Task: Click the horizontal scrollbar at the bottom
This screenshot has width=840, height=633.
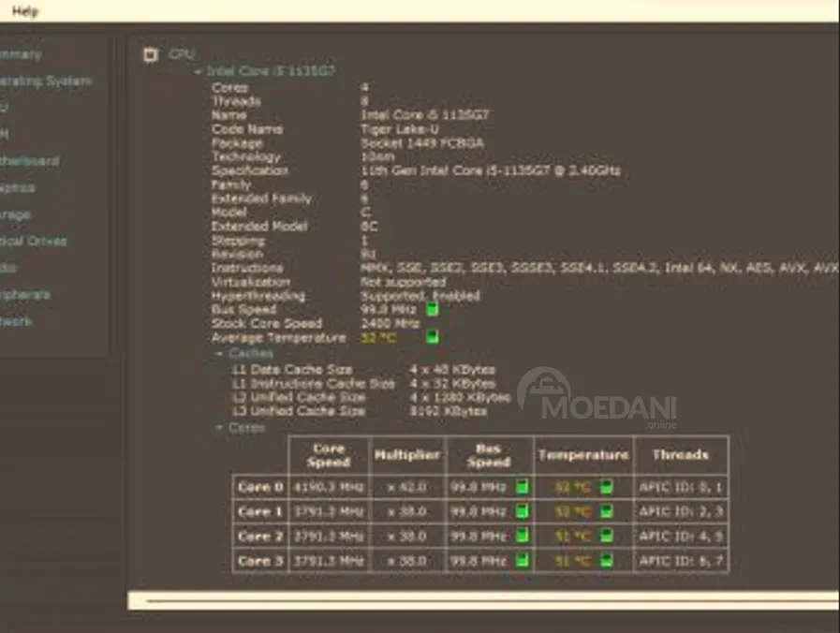Action: coord(468,601)
